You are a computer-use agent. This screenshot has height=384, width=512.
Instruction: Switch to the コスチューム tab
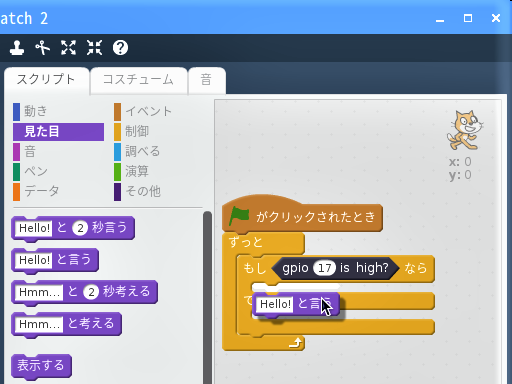(138, 80)
